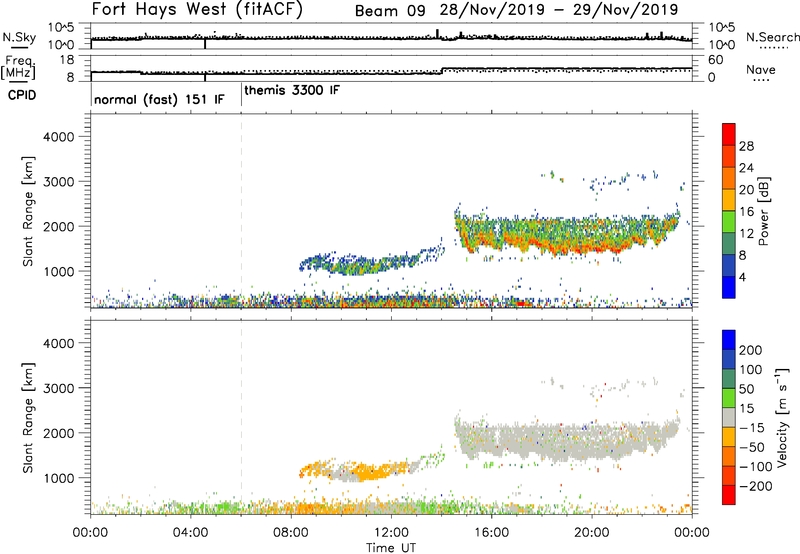
Task: Click the '10^5' label on right noise axis
Action: 722,27
